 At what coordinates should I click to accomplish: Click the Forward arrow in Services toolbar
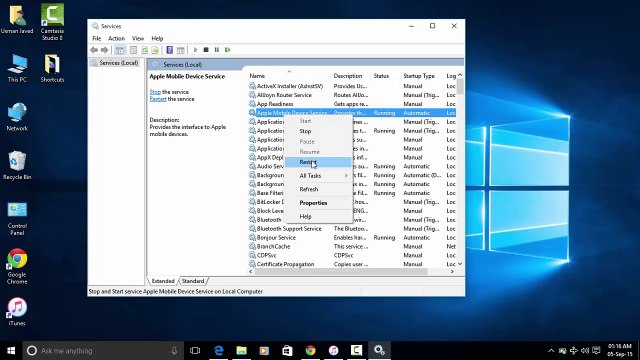[104, 50]
